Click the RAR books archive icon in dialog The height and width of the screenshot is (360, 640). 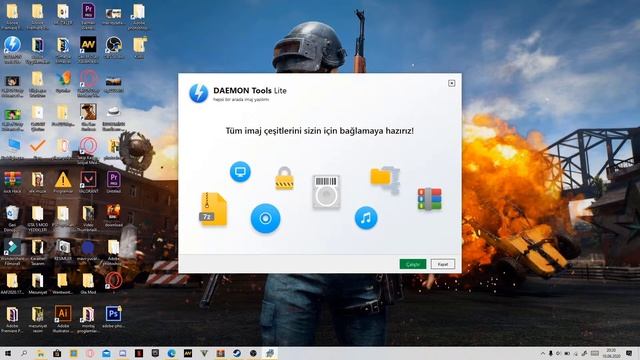429,199
